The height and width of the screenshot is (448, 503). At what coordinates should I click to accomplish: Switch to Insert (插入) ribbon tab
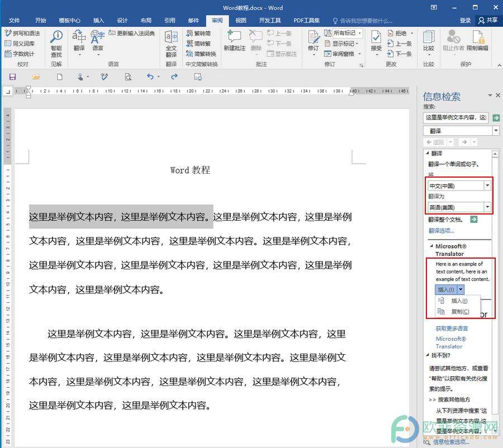click(x=98, y=21)
